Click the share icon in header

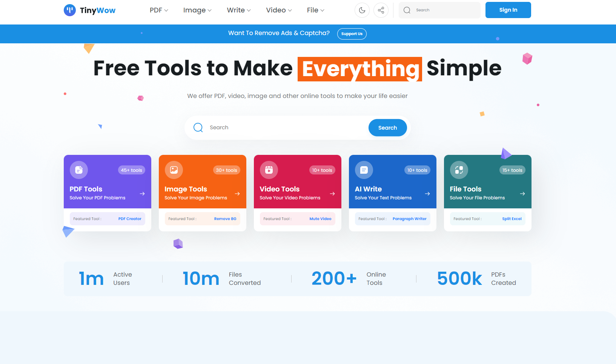click(x=381, y=10)
